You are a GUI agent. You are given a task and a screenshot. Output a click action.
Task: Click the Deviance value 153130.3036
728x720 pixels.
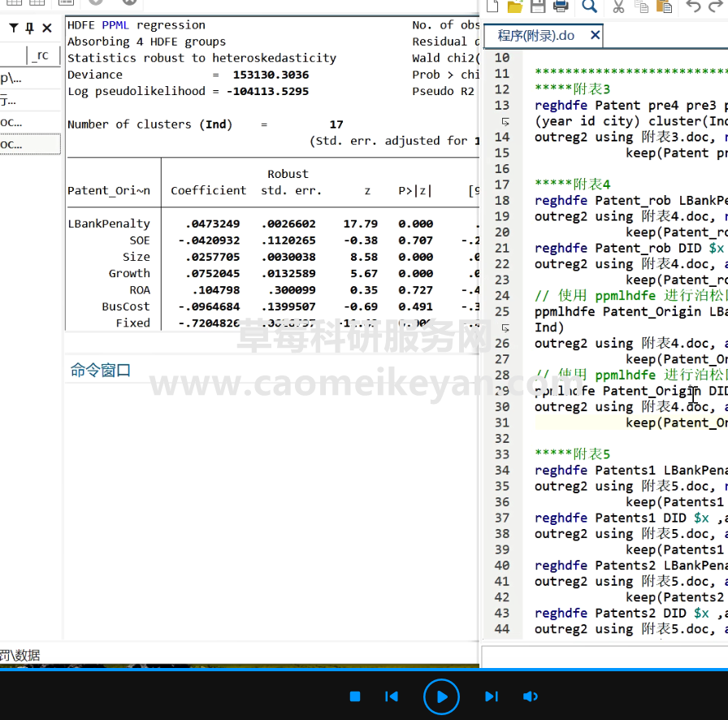271,75
